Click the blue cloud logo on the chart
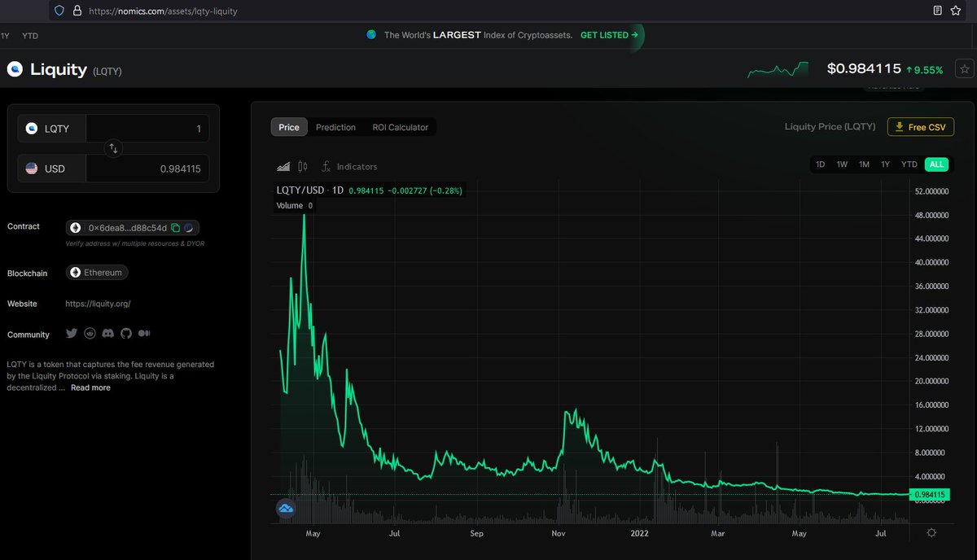The image size is (977, 560). pos(286,509)
